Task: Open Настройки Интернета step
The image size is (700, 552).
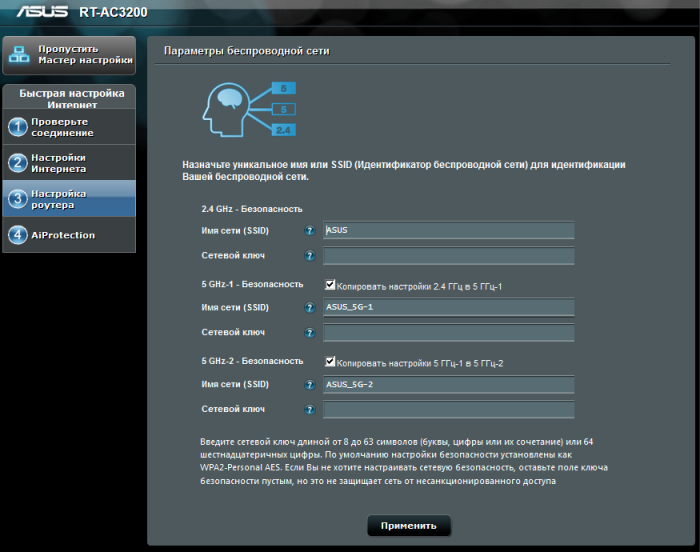Action: (x=69, y=163)
